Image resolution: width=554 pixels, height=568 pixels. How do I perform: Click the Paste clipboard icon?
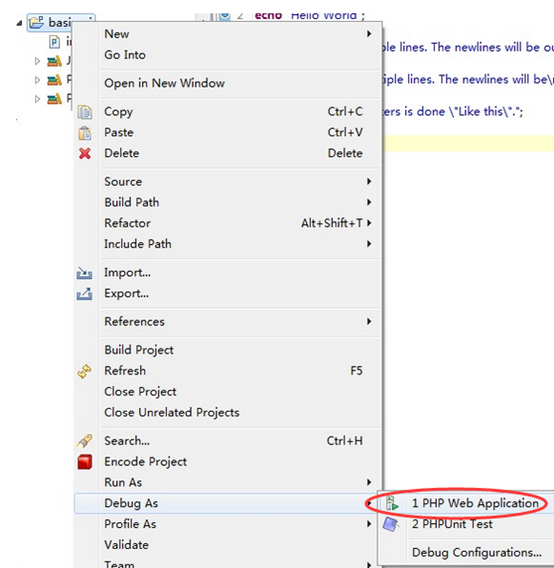click(x=85, y=133)
